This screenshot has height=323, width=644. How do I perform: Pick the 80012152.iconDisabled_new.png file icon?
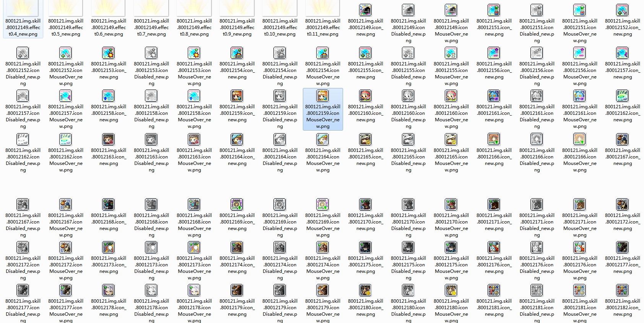[x=23, y=53]
